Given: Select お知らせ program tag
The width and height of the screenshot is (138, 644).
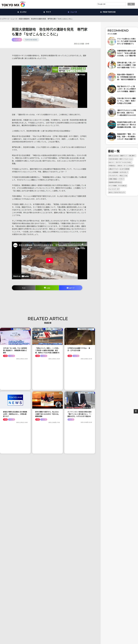Looking at the screenshot, I should point(120,166).
